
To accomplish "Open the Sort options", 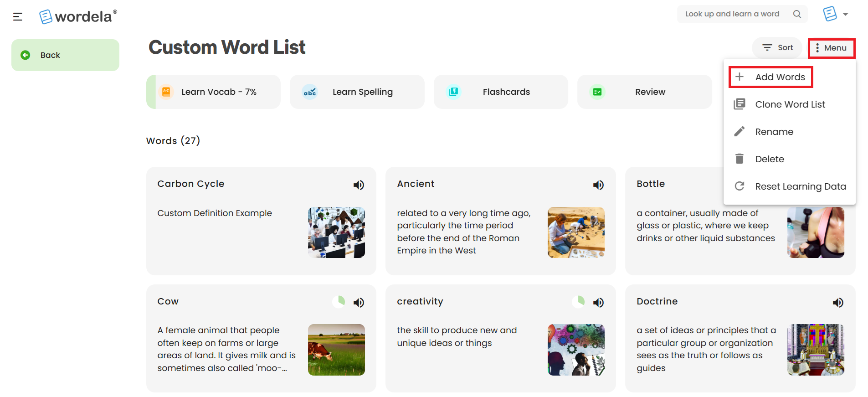I will pyautogui.click(x=777, y=47).
